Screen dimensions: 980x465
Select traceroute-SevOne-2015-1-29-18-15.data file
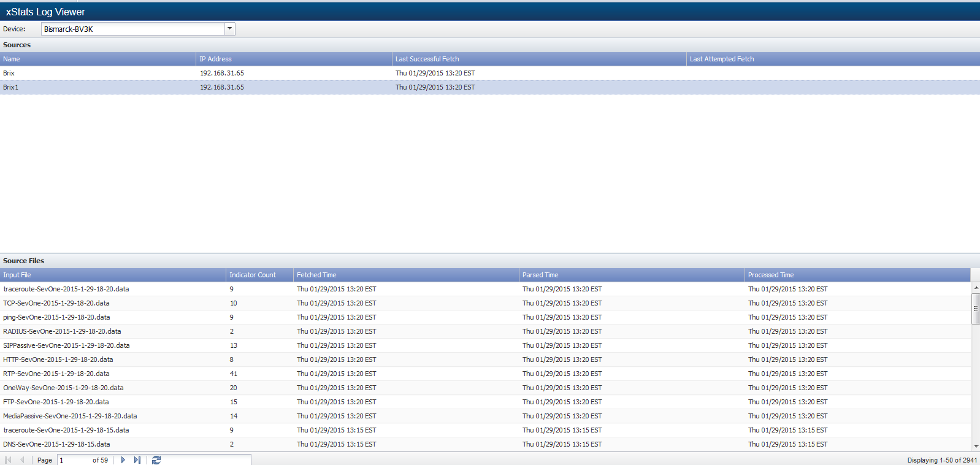click(485, 430)
